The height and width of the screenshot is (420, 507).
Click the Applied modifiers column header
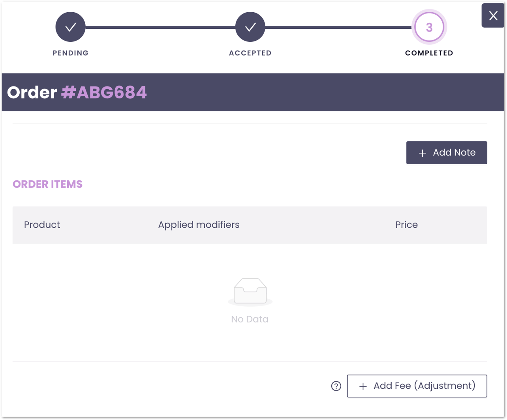point(199,225)
